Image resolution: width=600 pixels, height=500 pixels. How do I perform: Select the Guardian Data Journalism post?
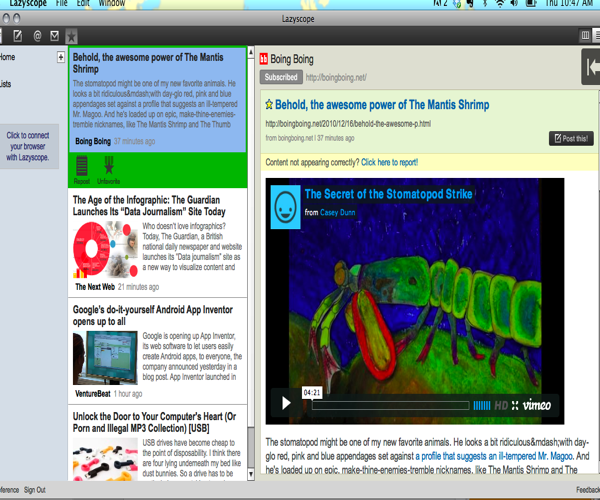coord(158,243)
